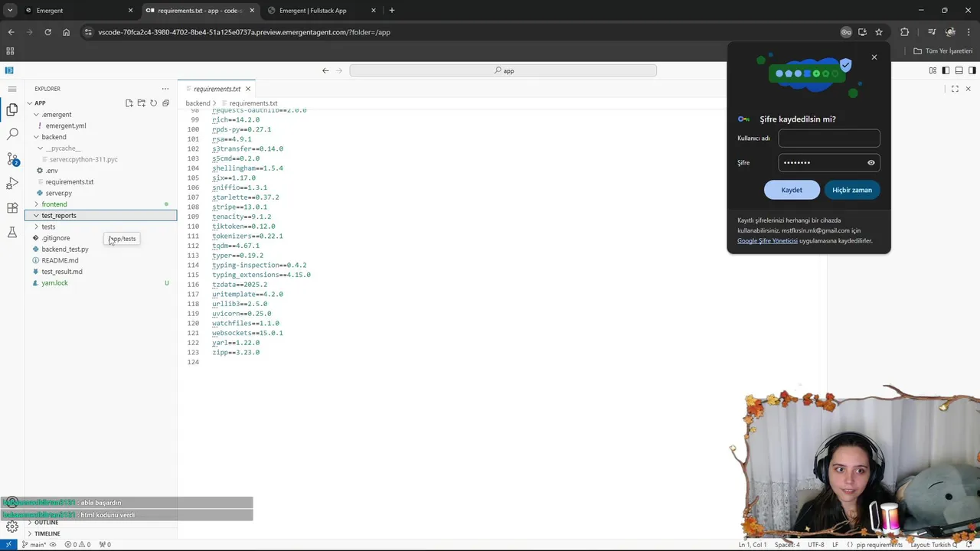
Task: Collapse all folders in Explorer
Action: point(165,103)
